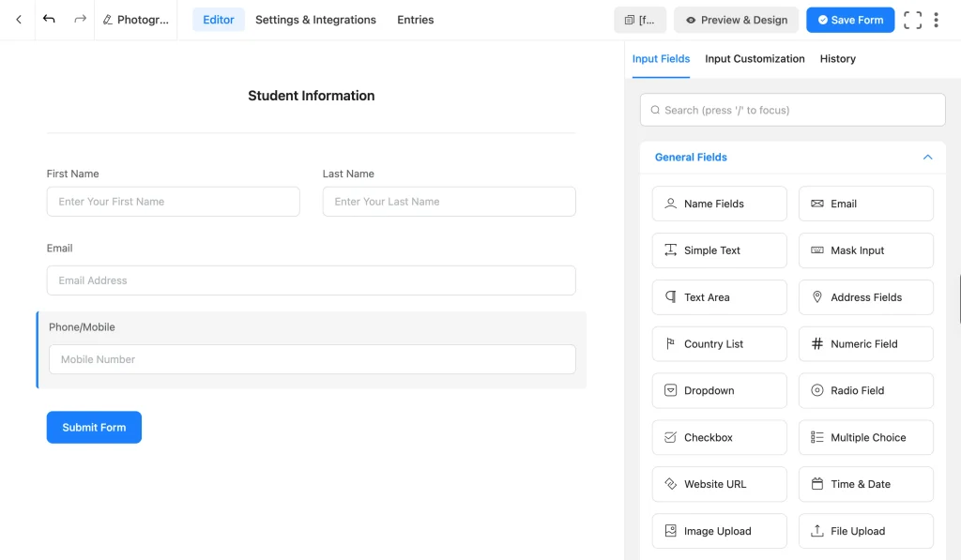The height and width of the screenshot is (560, 961).
Task: Open Preview & Design
Action: click(736, 21)
